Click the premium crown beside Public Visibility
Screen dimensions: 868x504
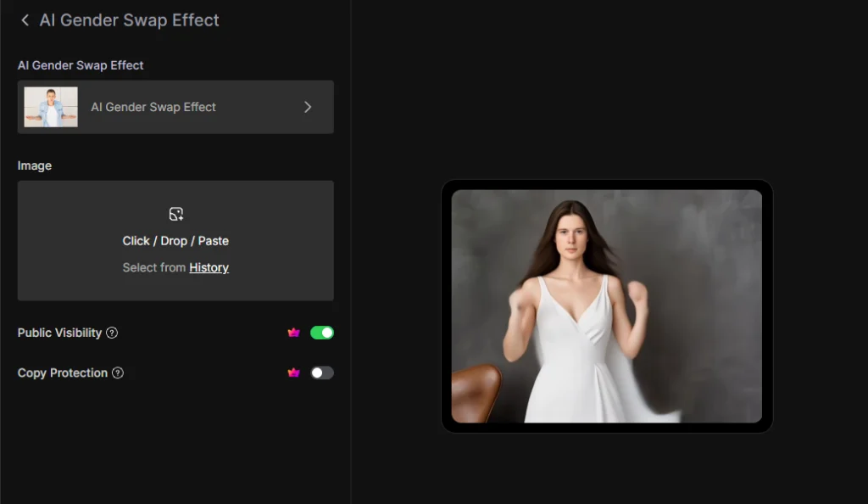(293, 333)
